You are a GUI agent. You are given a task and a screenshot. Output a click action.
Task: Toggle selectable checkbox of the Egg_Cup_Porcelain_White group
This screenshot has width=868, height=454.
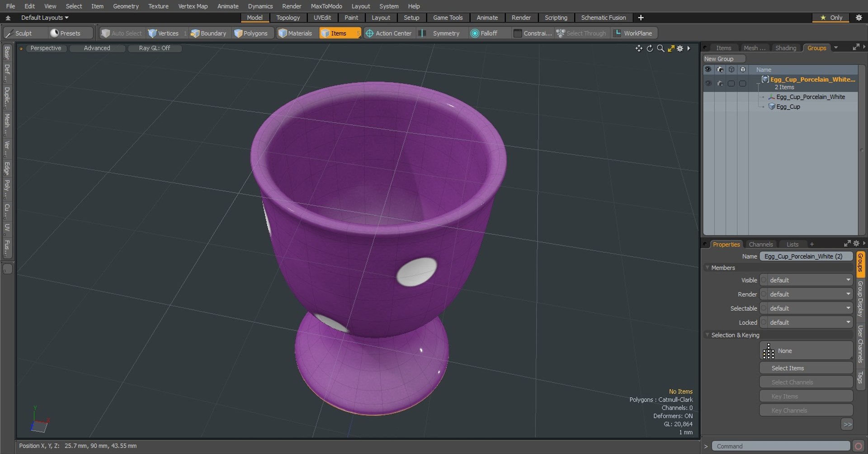[x=731, y=83]
